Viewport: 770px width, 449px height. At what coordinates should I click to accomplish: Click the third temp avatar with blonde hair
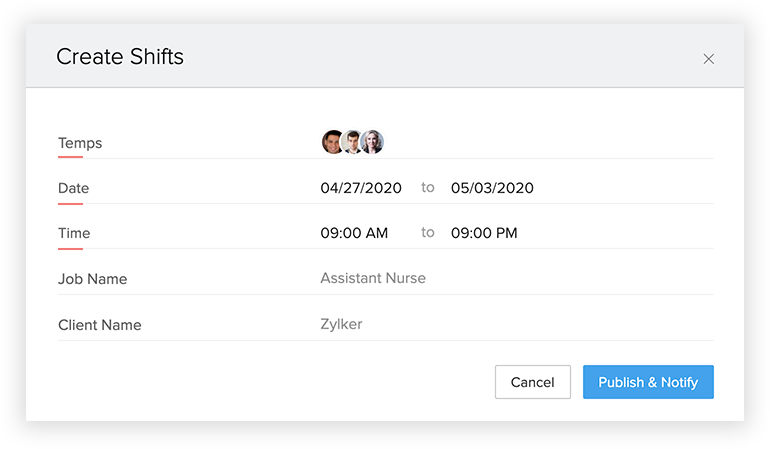373,142
